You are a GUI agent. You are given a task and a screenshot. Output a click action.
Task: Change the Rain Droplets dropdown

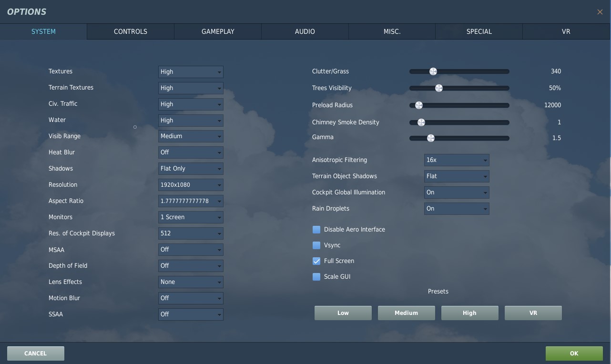[457, 209]
